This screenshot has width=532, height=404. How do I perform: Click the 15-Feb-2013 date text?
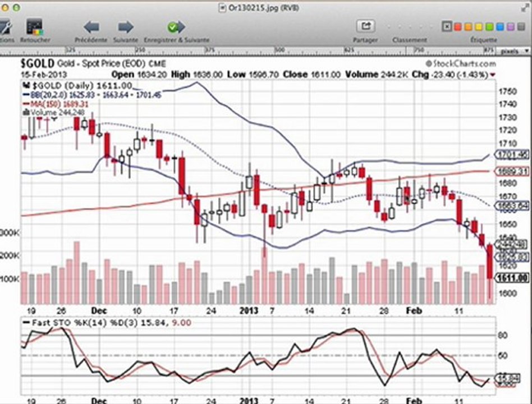(44, 75)
